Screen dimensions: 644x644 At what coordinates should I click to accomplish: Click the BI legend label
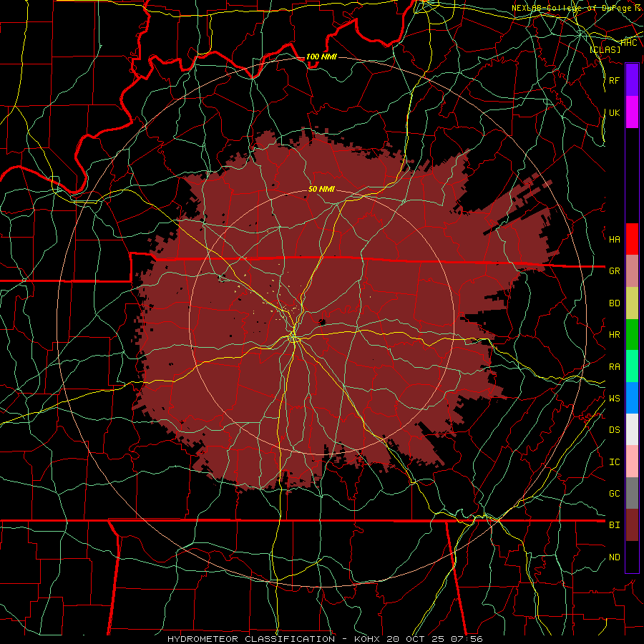point(614,525)
